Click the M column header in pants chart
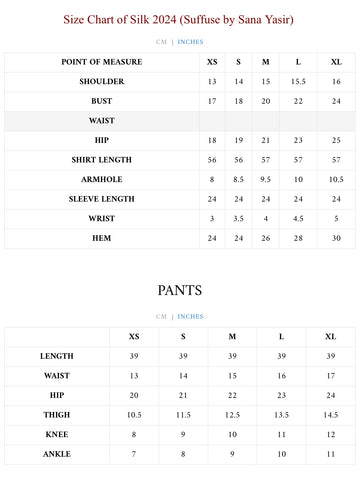 point(232,337)
